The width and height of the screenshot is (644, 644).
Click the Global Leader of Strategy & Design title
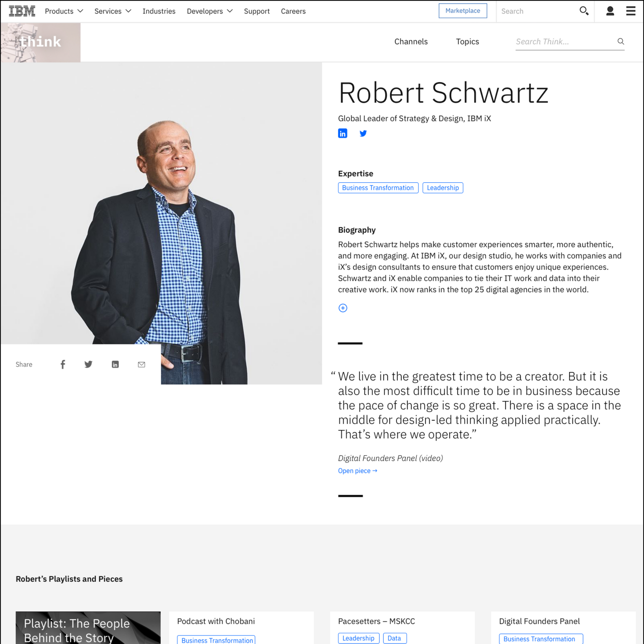click(414, 118)
